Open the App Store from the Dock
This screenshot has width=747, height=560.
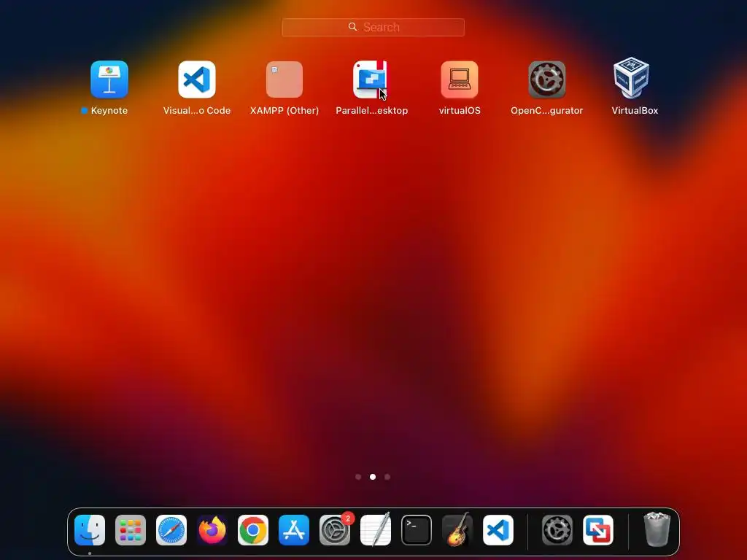click(294, 530)
